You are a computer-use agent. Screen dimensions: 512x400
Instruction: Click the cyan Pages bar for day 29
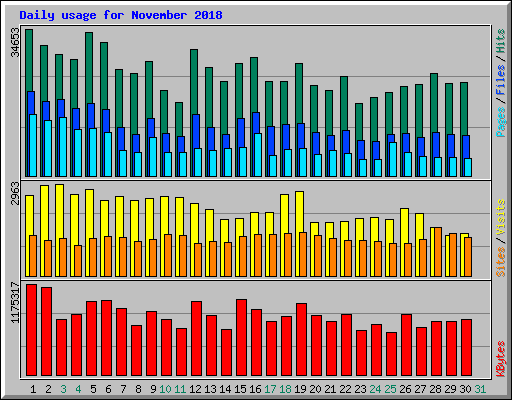coord(453,167)
